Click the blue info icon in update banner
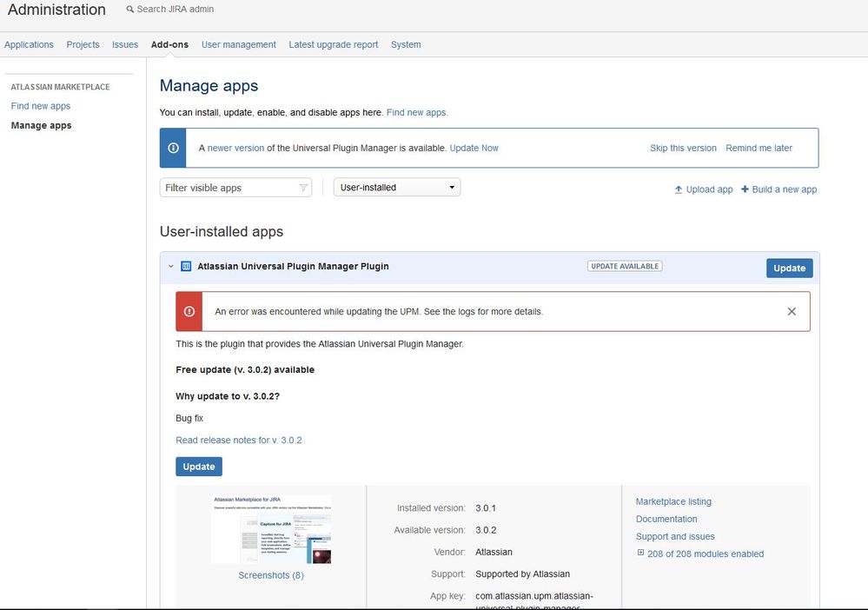The width and height of the screenshot is (868, 610). click(173, 148)
